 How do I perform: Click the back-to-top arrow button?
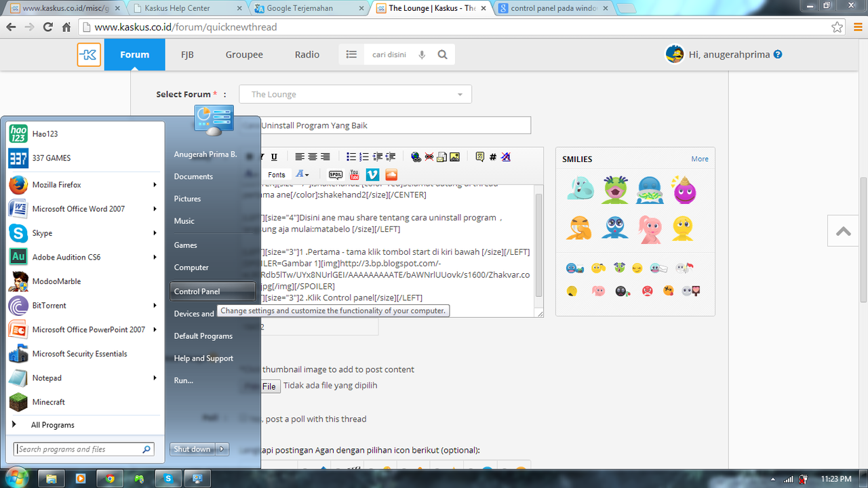[x=844, y=231]
